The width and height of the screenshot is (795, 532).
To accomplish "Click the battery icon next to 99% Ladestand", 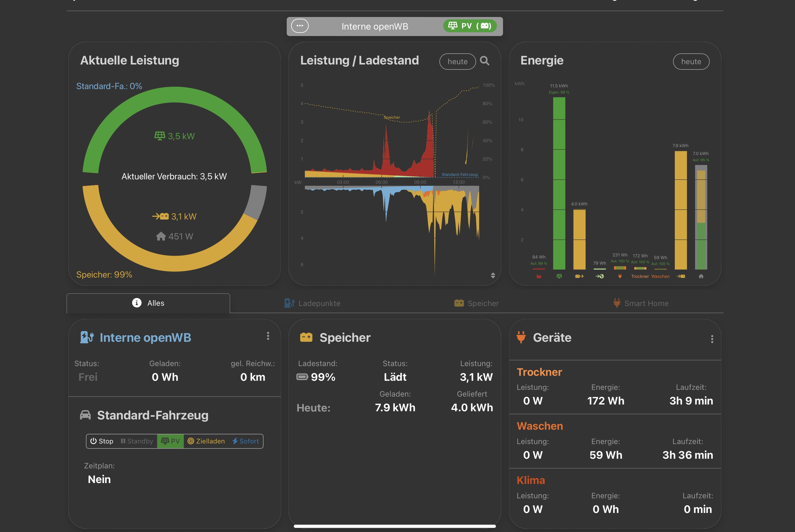I will pos(302,377).
